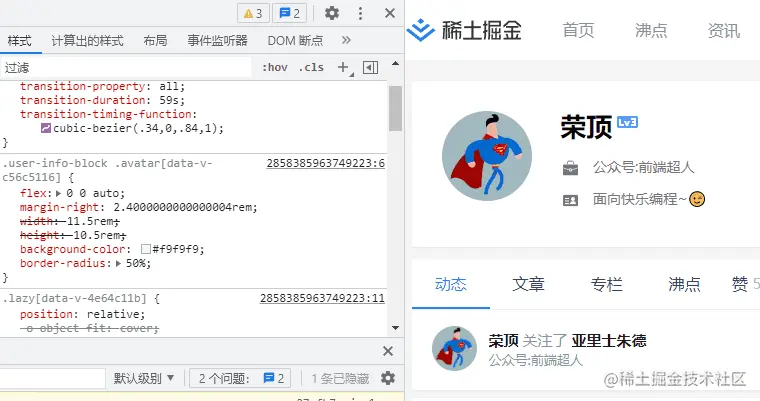Click the Lv3 level badge beside 荣顶
760x401 pixels.
tap(627, 122)
